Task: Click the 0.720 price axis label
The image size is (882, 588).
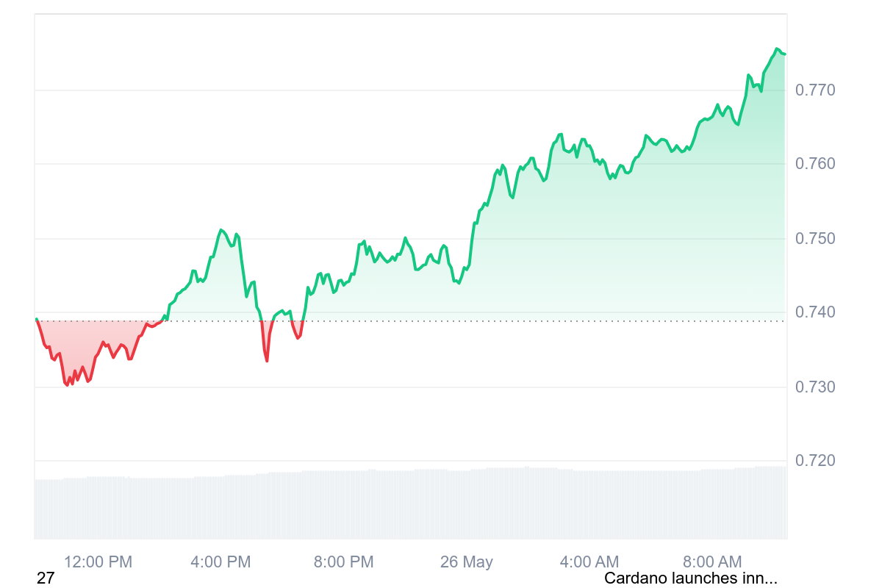Action: [815, 461]
